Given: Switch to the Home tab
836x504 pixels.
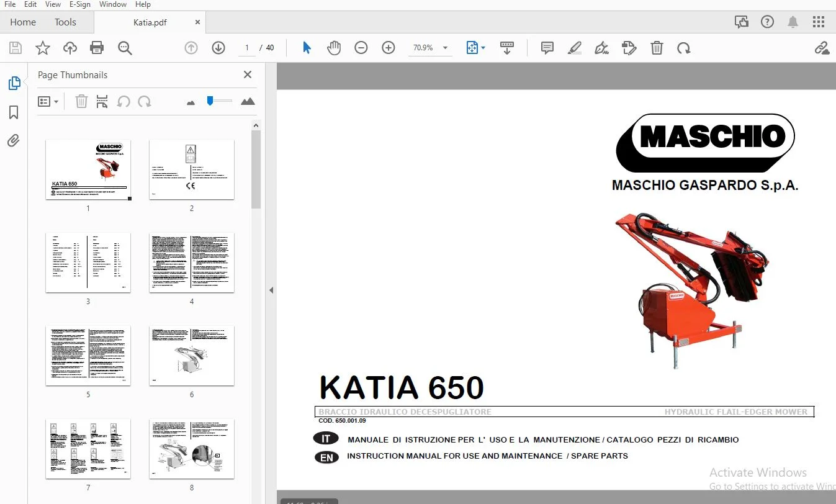Looking at the screenshot, I should pyautogui.click(x=23, y=22).
